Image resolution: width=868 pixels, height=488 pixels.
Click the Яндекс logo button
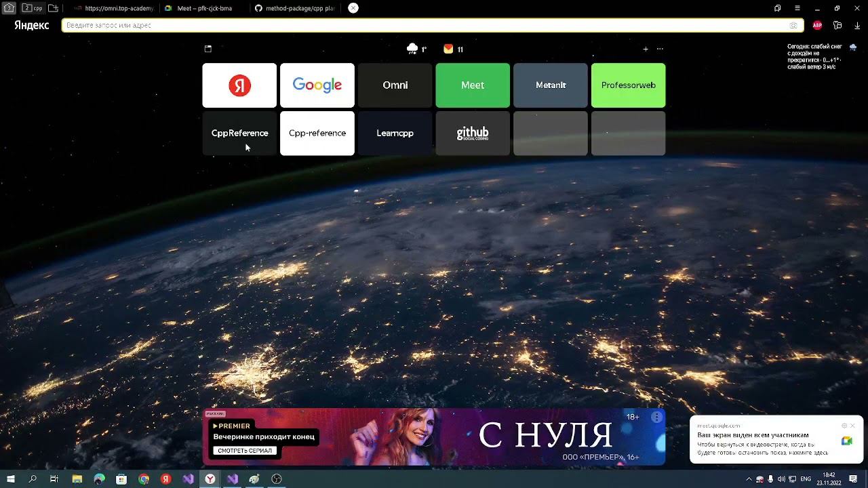(x=32, y=25)
